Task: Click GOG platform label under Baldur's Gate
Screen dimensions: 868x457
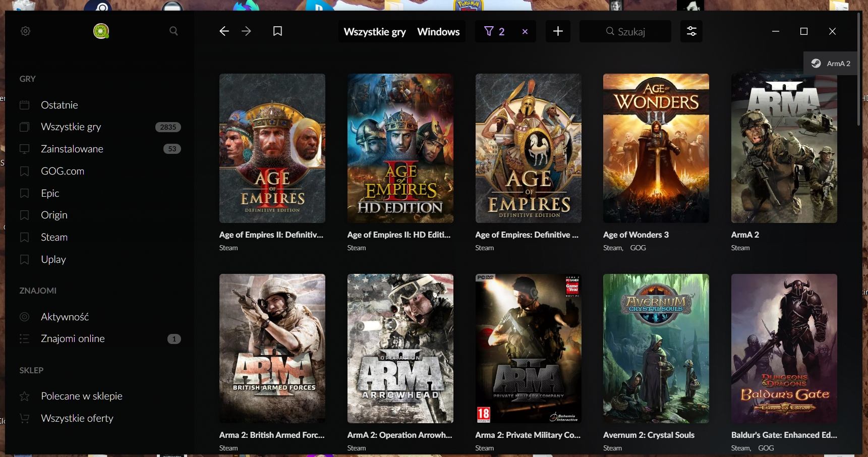Action: pos(766,448)
